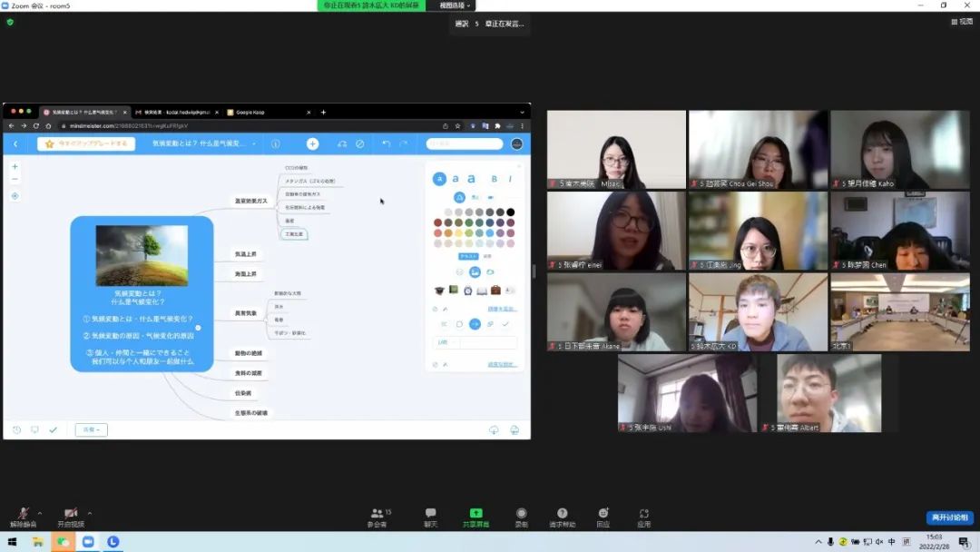Select the black color swatch
This screenshot has height=552, width=980.
coord(511,212)
